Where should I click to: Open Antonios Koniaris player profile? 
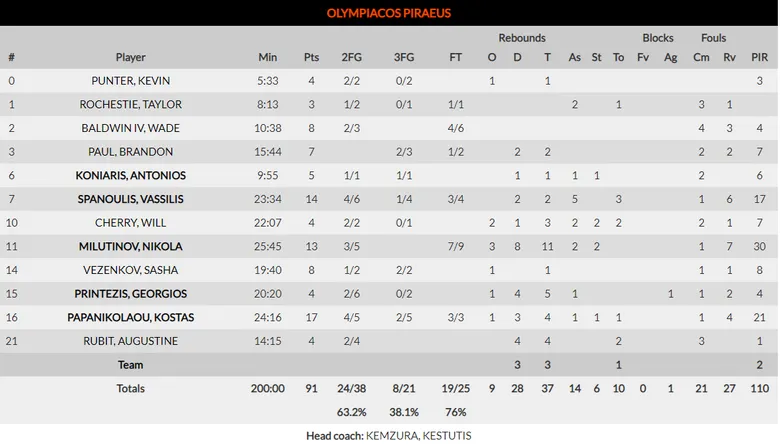(131, 176)
